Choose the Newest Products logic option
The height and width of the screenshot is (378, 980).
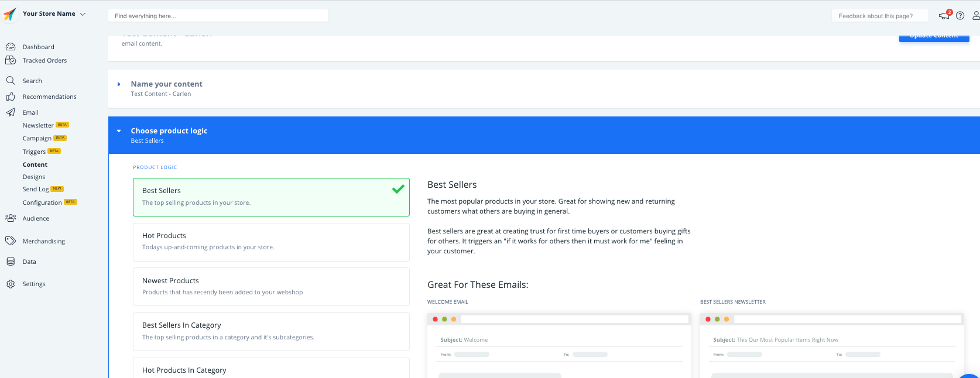271,287
